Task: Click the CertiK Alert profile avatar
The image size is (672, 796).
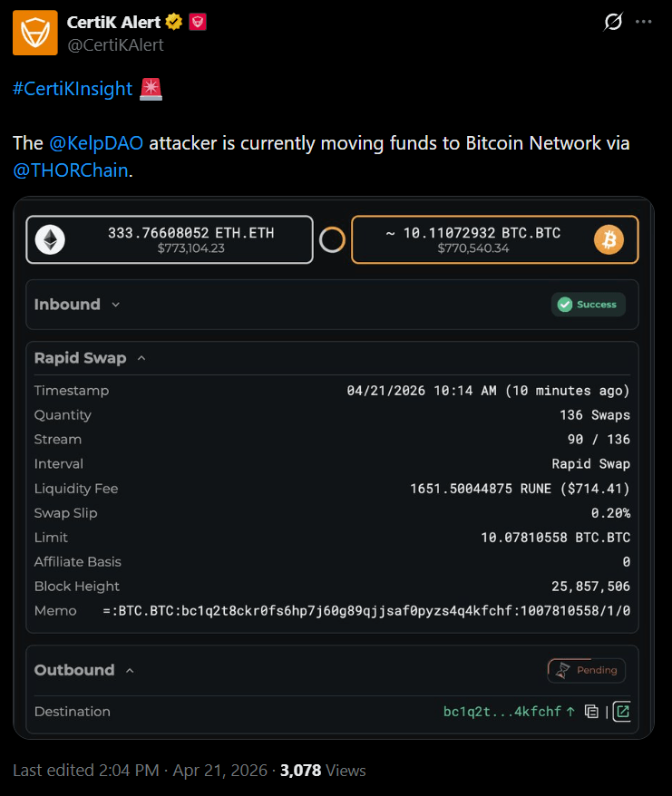Action: pos(34,33)
